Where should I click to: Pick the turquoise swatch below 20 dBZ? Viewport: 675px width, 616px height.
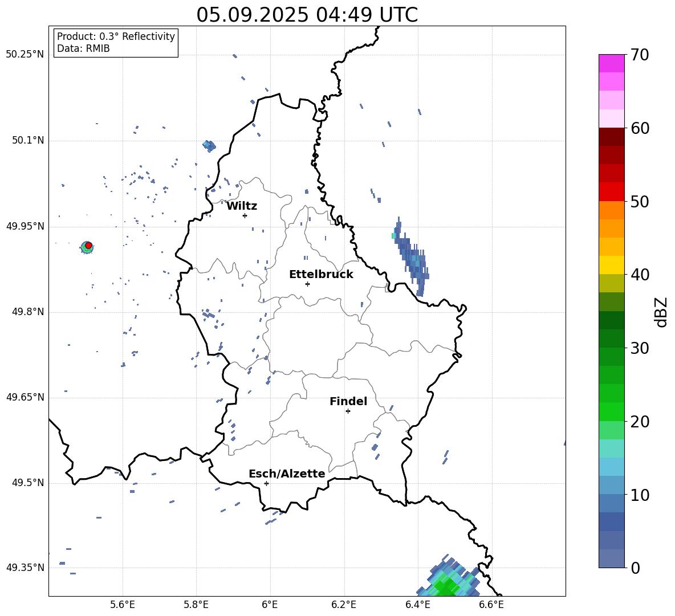tap(612, 448)
